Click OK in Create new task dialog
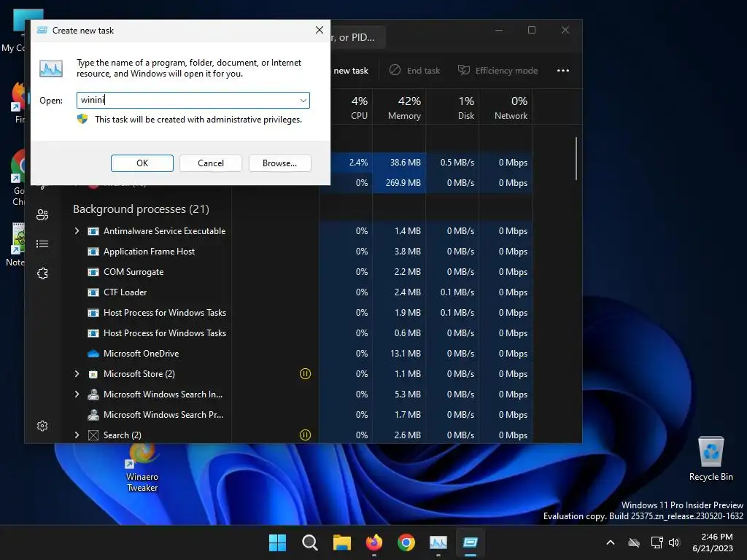The image size is (747, 560). tap(142, 163)
